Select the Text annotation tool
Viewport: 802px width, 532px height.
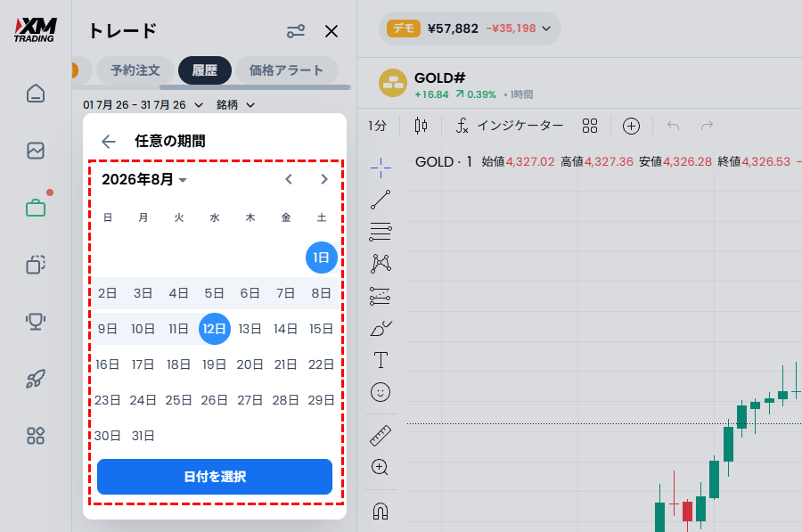click(x=381, y=360)
